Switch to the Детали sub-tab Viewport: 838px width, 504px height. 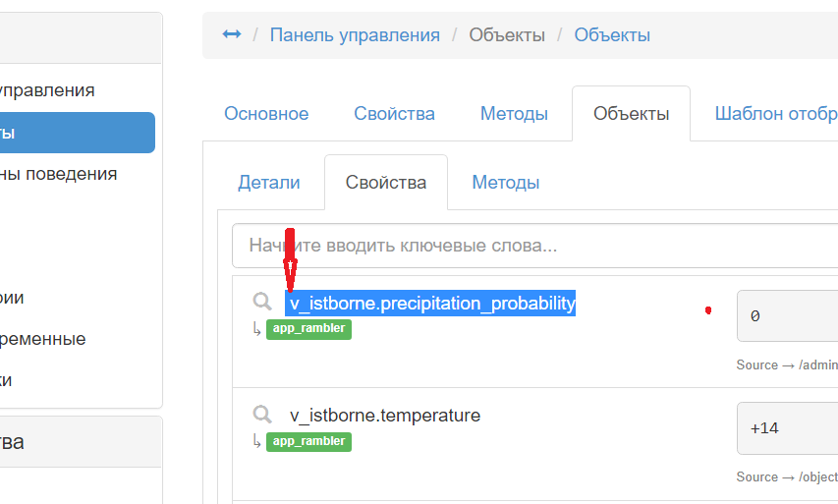(269, 183)
